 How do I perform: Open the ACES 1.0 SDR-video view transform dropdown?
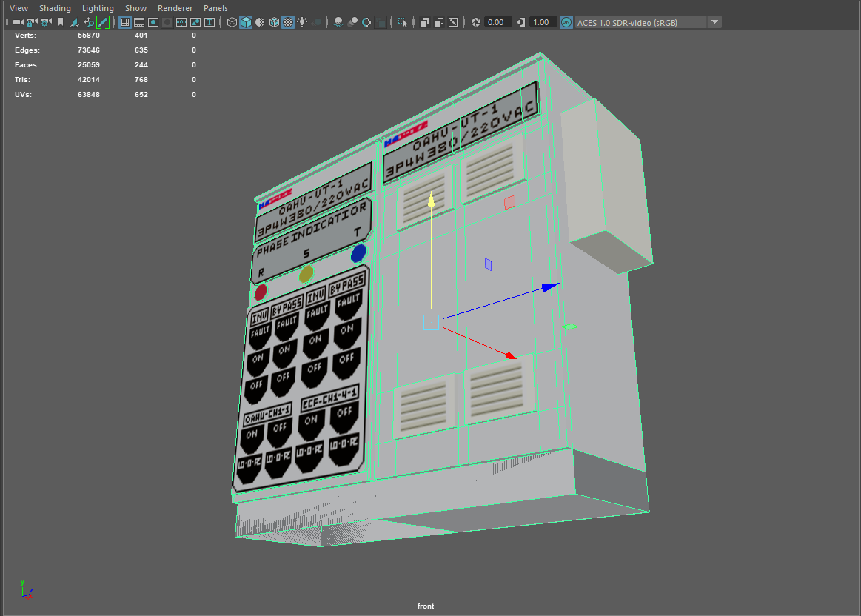pos(640,22)
